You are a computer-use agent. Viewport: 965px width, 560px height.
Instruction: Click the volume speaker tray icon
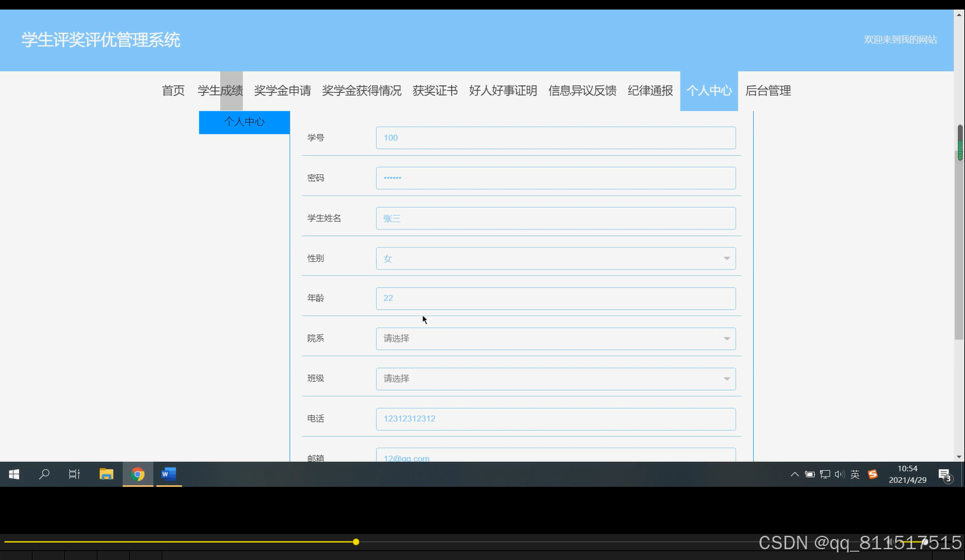[x=840, y=474]
